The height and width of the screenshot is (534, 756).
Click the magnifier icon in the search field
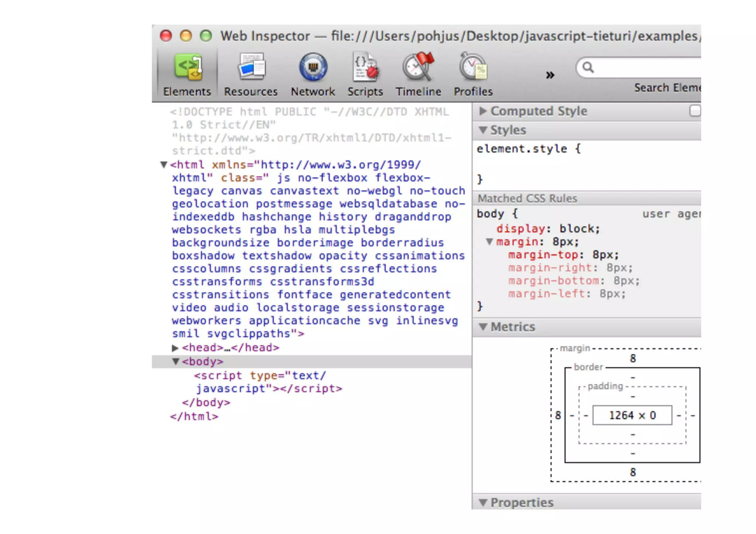[x=588, y=68]
